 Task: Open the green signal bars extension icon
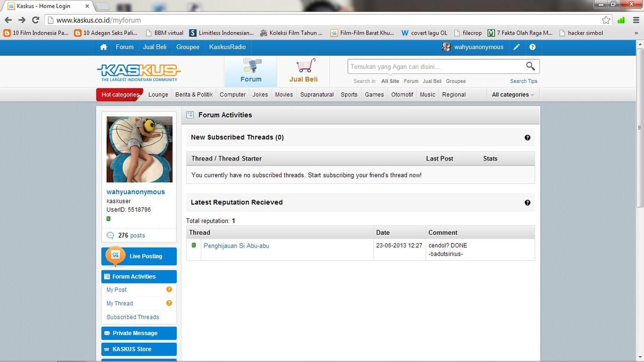tap(621, 20)
